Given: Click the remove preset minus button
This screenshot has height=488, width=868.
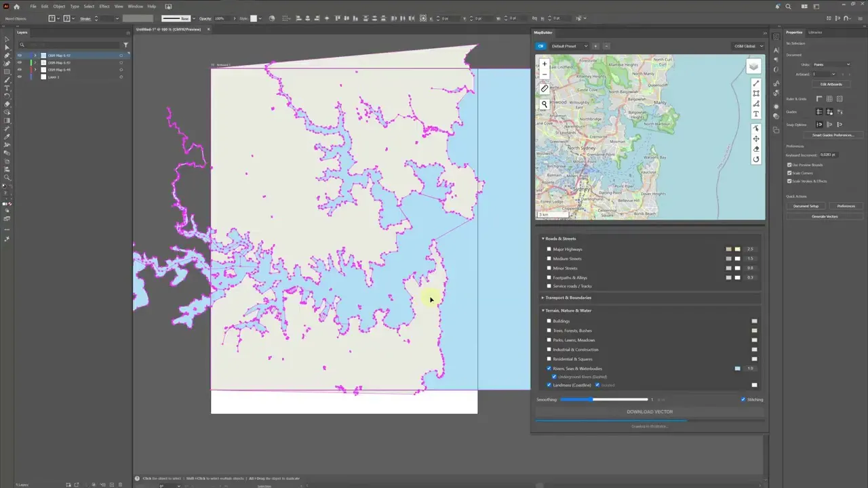Looking at the screenshot, I should coord(606,46).
